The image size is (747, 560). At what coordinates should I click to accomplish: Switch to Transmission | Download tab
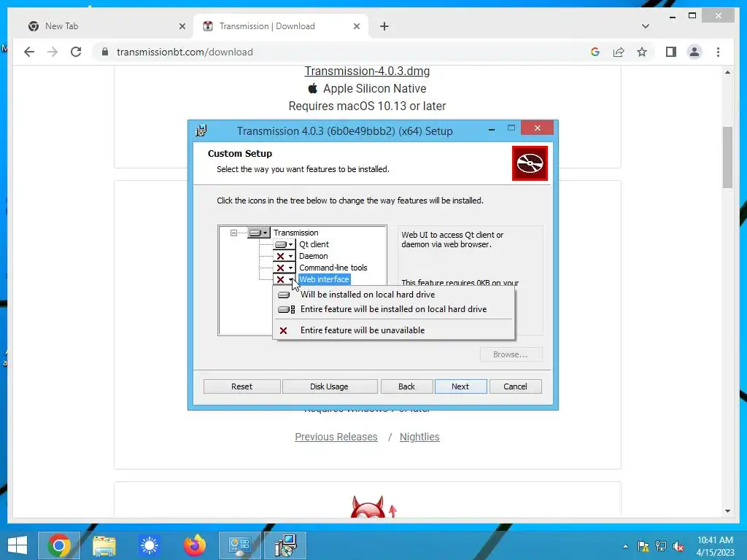point(281,26)
